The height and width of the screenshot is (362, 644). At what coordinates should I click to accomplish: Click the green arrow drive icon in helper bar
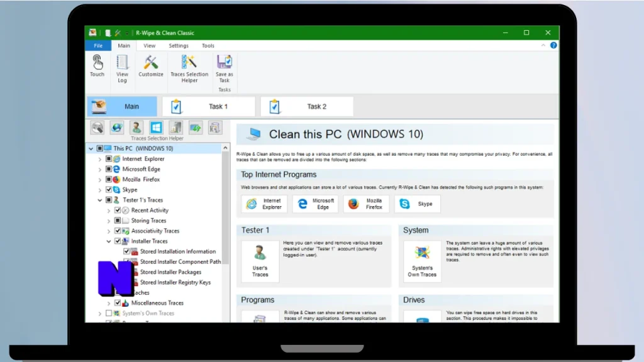[196, 128]
